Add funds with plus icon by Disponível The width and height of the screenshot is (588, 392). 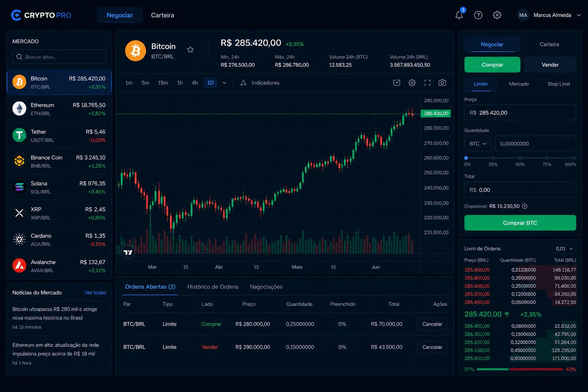pyautogui.click(x=524, y=206)
